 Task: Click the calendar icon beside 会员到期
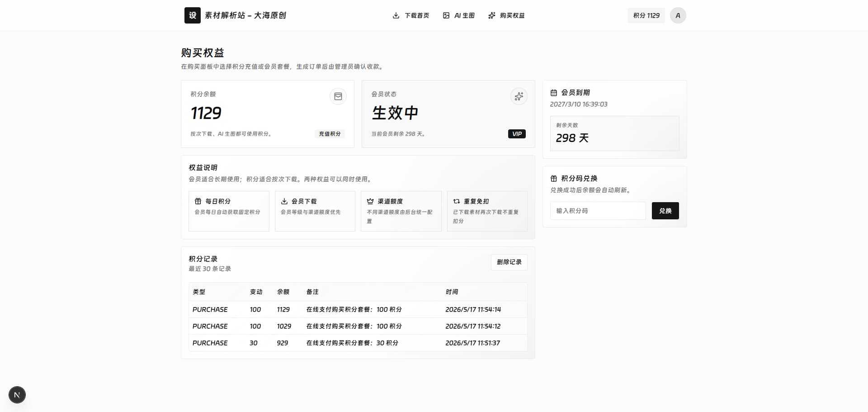coord(554,93)
